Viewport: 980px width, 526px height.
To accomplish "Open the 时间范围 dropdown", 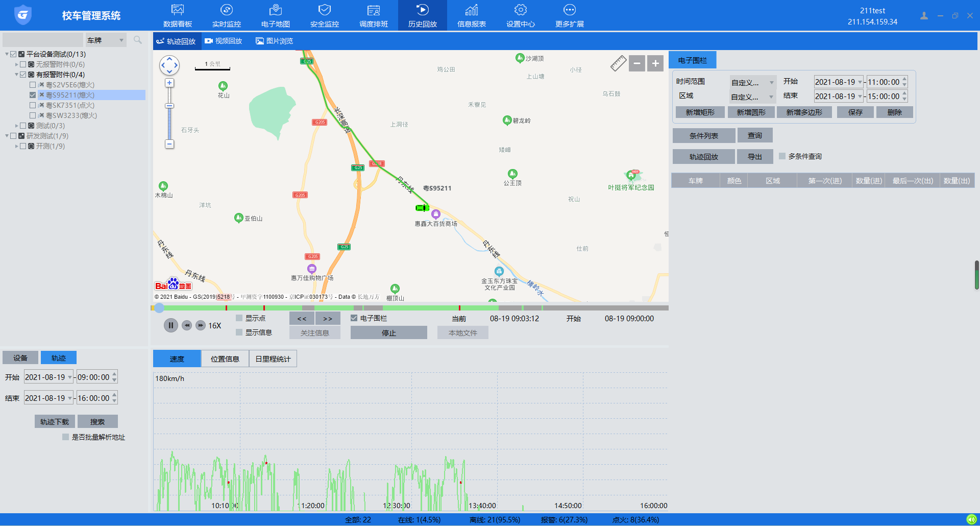I will [753, 82].
